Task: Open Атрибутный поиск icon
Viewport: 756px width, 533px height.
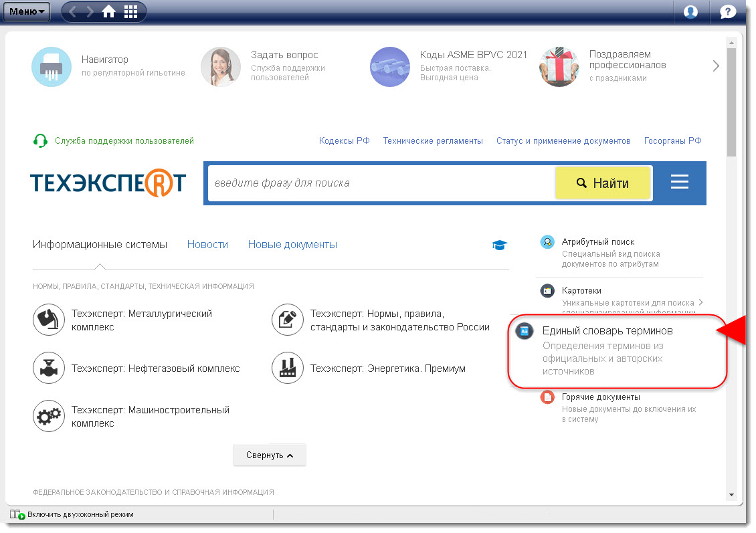Action: (x=547, y=242)
